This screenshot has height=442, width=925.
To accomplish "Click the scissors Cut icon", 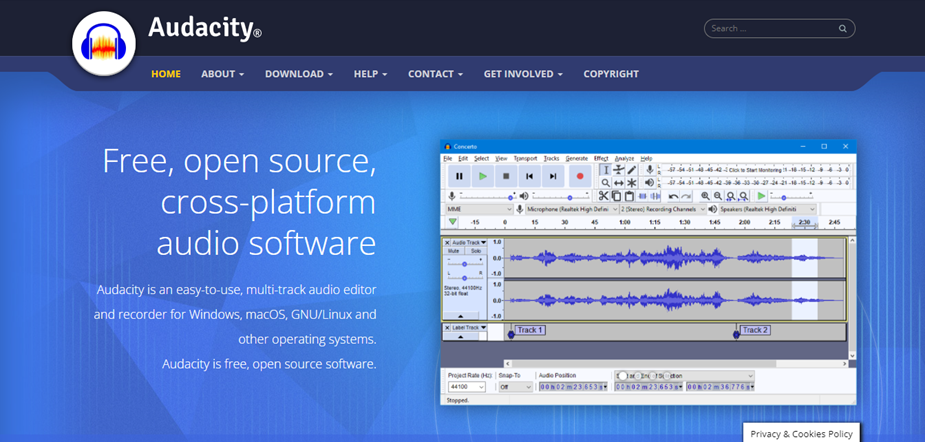I will click(604, 196).
